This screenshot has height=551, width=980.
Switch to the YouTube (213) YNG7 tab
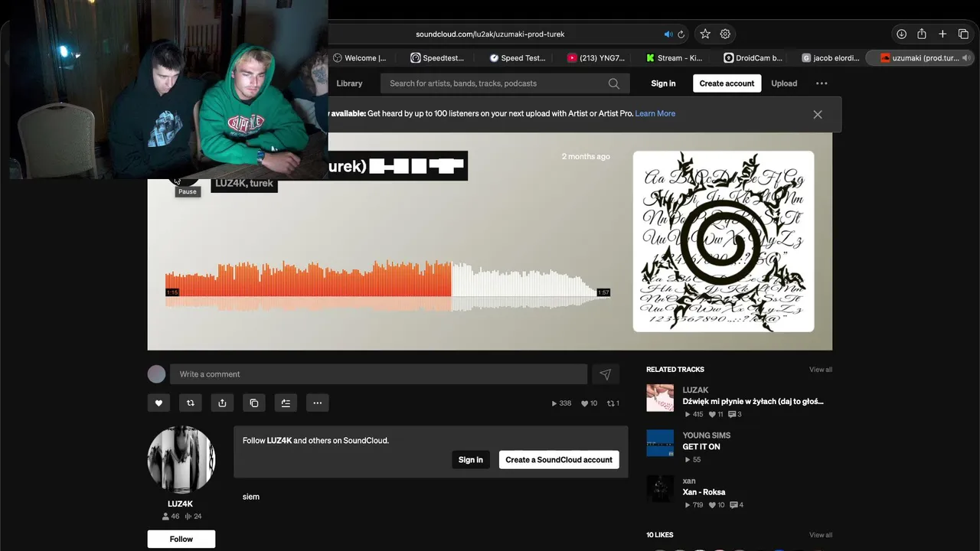pos(596,58)
